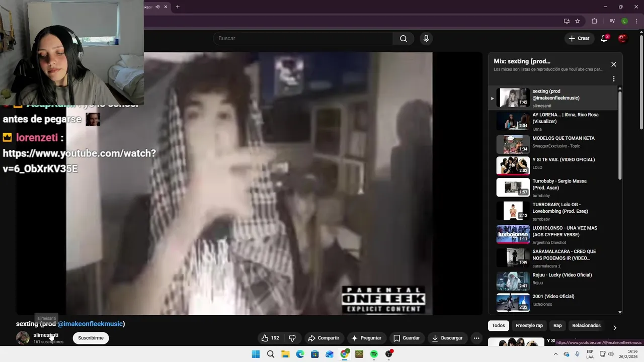Open a new browser tab

(x=178, y=7)
